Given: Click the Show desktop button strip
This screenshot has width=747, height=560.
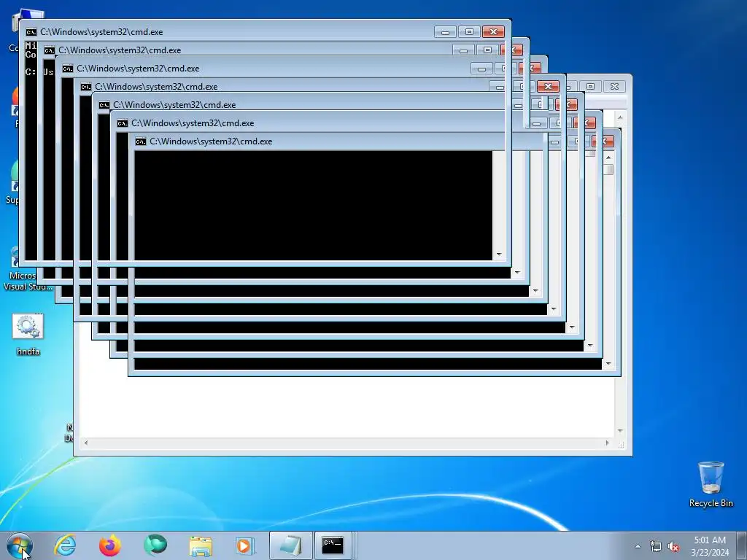Looking at the screenshot, I should [x=742, y=545].
